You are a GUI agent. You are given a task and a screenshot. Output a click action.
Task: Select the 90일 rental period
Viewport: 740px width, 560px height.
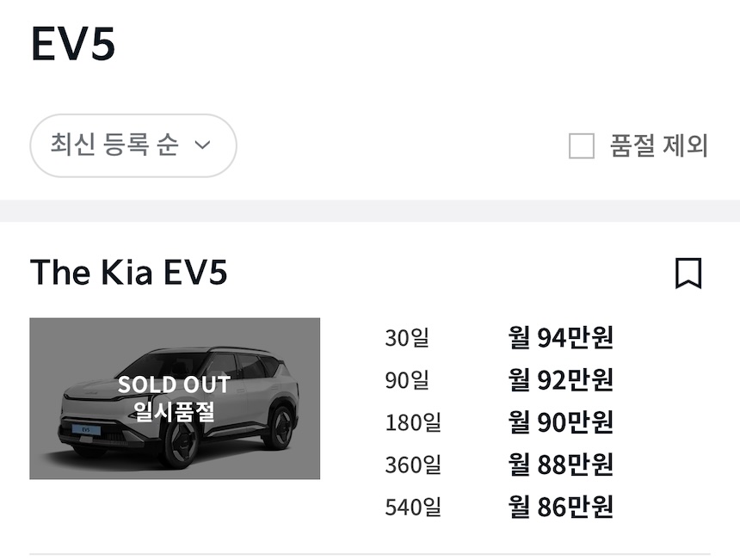point(406,380)
